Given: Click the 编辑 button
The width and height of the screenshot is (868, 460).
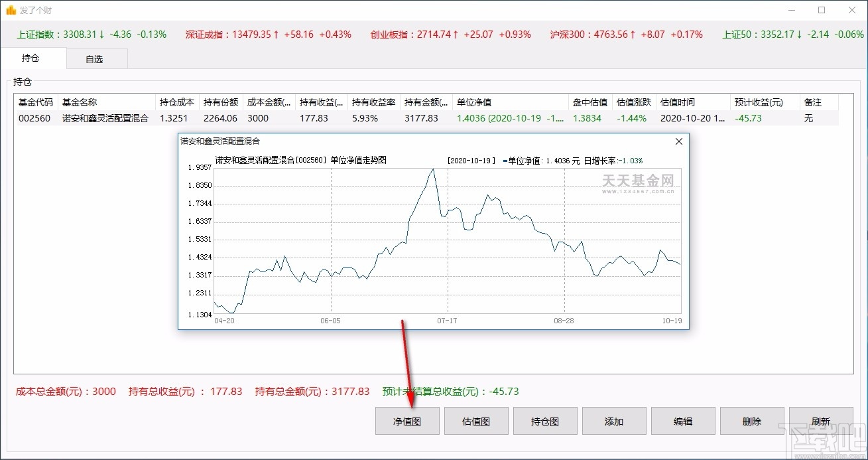Looking at the screenshot, I should tap(683, 420).
